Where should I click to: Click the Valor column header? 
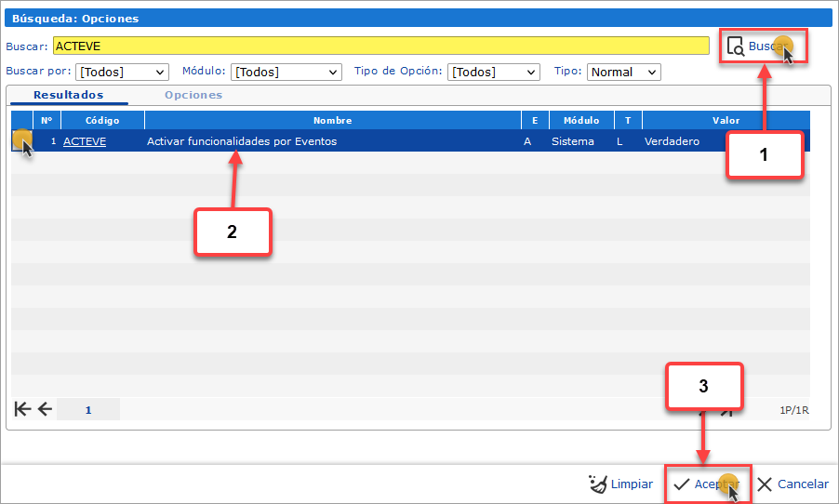tap(726, 120)
